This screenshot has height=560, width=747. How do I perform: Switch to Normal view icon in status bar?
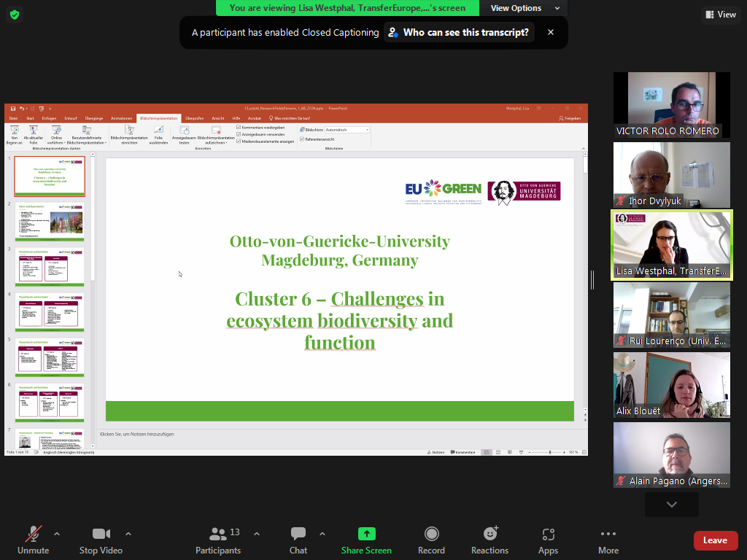pos(487,452)
